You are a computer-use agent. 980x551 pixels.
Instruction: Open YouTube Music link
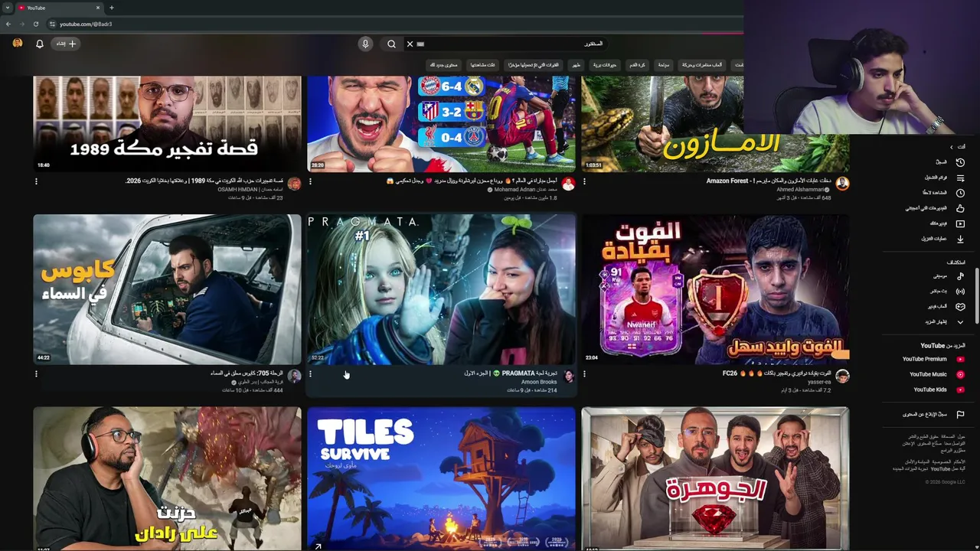pos(936,374)
